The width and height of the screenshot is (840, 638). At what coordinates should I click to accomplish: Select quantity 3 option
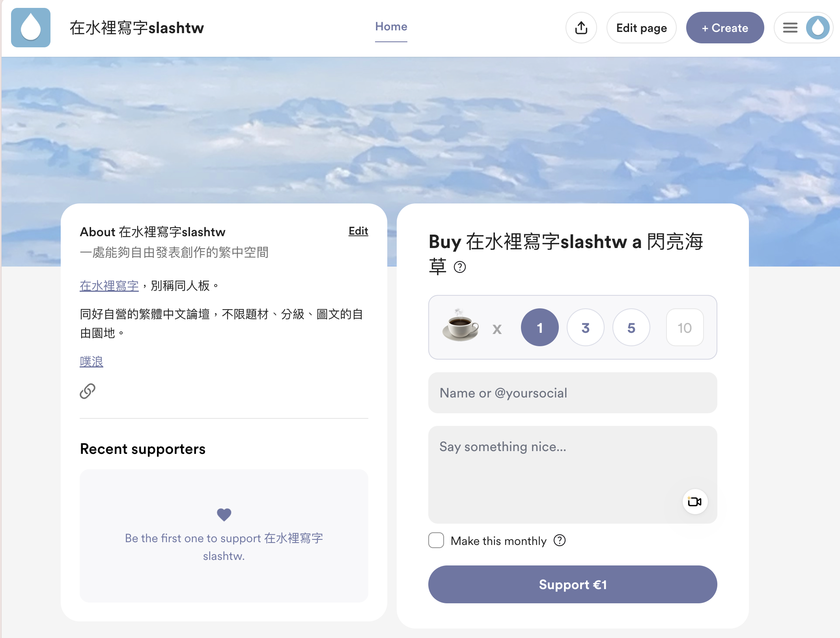[x=586, y=327]
